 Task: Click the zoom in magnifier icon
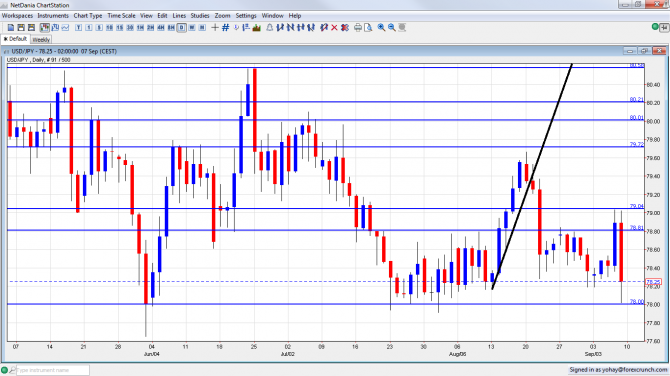tap(381, 27)
